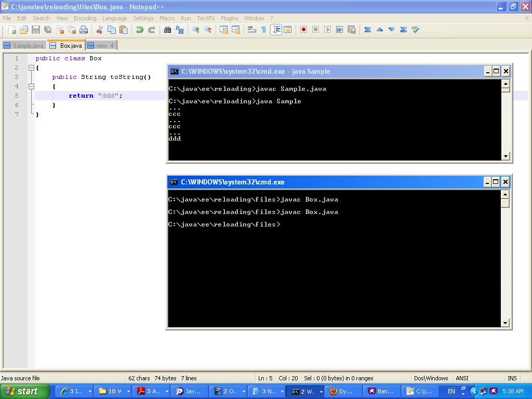This screenshot has height=399, width=532.
Task: Click the ABC spell check icon
Action: click(x=416, y=30)
